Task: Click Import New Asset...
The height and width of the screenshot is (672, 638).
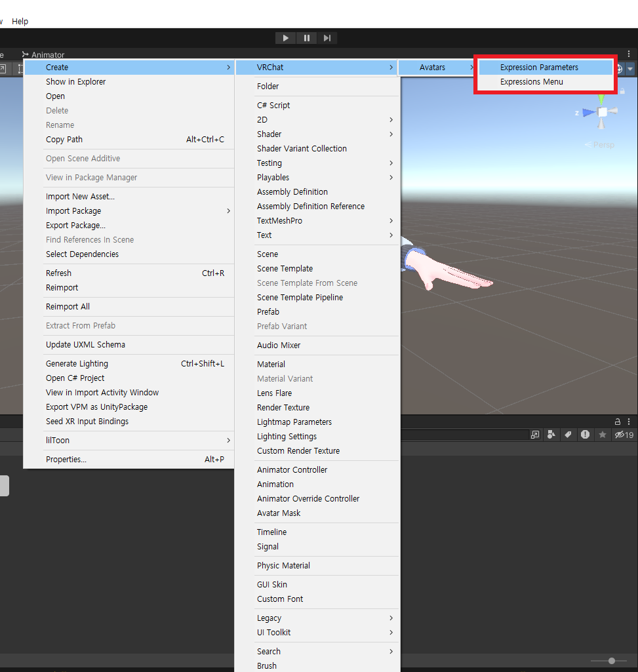Action: point(129,197)
